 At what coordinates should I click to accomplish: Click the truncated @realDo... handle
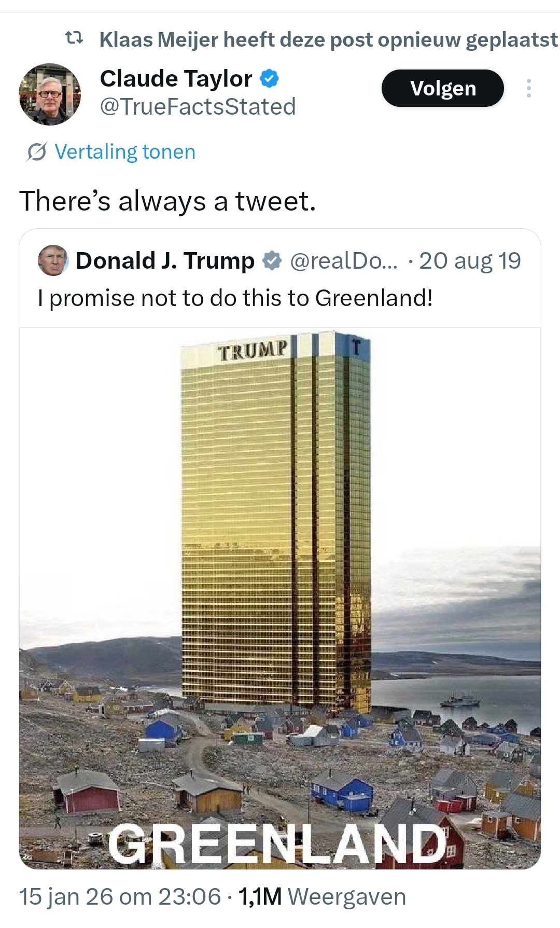tap(343, 260)
